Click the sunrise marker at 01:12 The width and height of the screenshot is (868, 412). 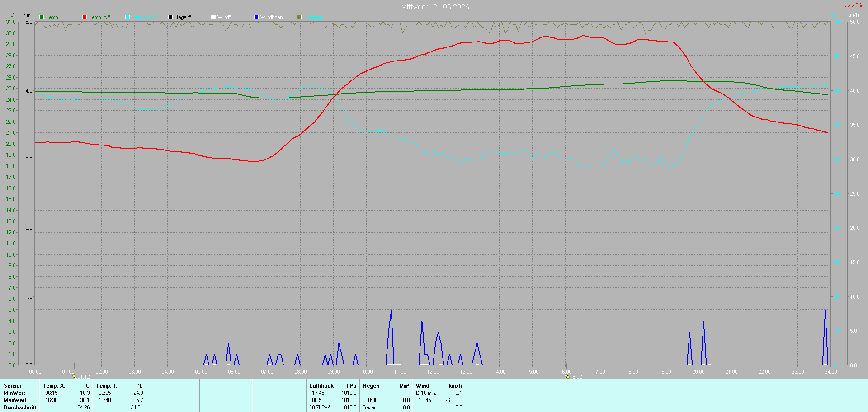coord(74,376)
